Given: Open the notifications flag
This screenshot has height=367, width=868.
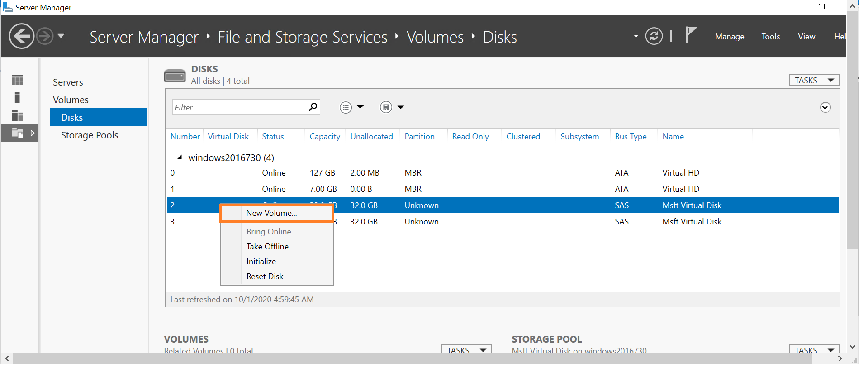Looking at the screenshot, I should pos(690,35).
